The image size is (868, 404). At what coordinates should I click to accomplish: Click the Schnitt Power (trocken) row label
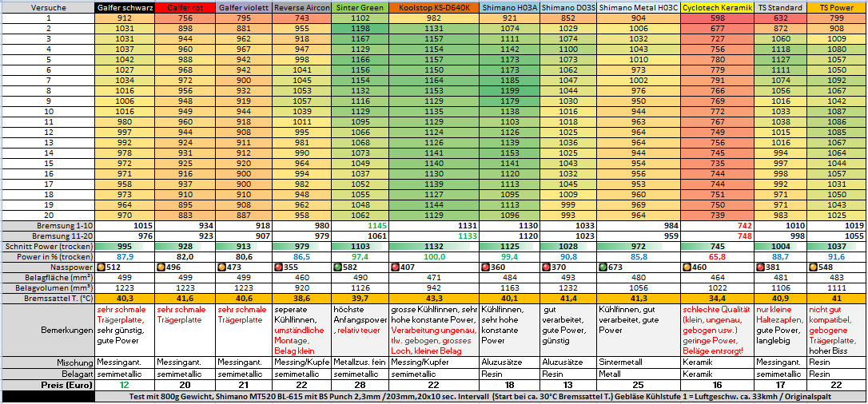48,247
